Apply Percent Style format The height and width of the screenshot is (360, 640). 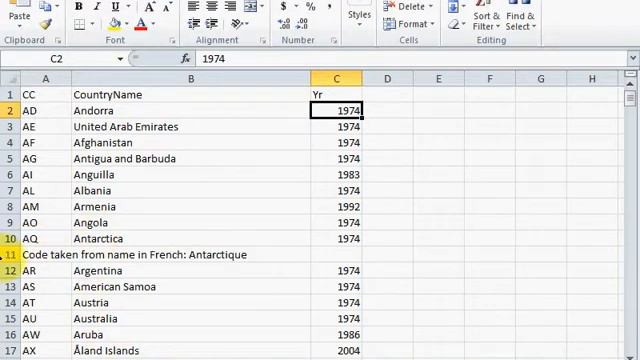tap(311, 6)
